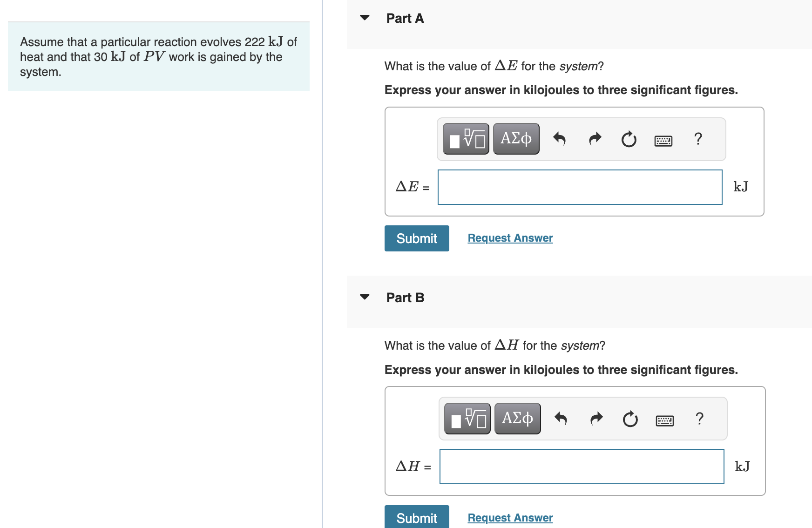
Task: Collapse the Part A section
Action: pos(365,18)
